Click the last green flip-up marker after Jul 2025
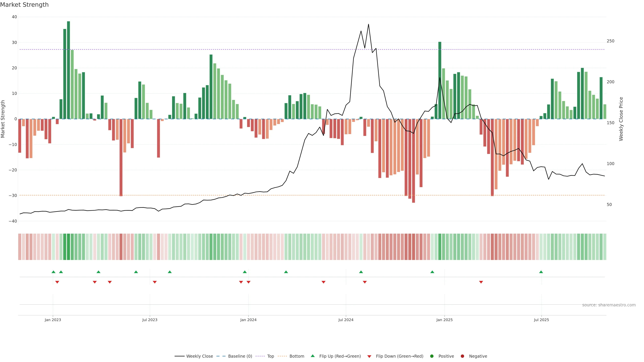644x362 pixels. coord(541,272)
